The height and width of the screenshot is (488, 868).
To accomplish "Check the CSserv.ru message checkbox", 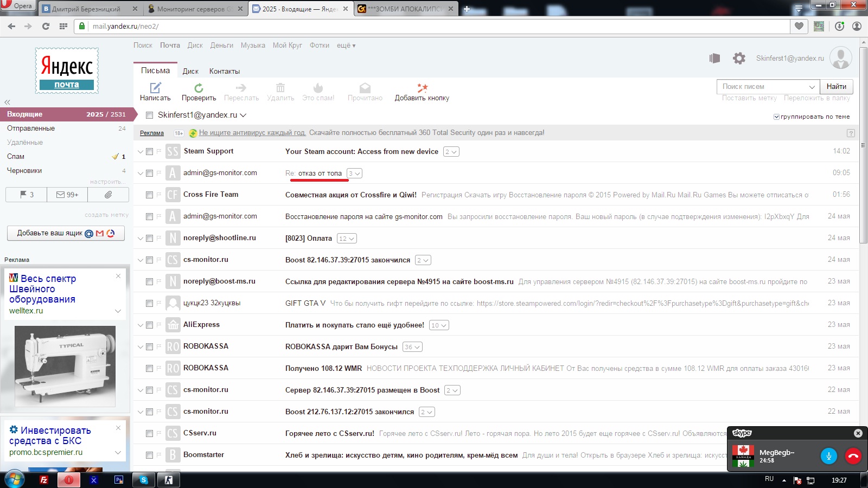I will click(x=149, y=433).
